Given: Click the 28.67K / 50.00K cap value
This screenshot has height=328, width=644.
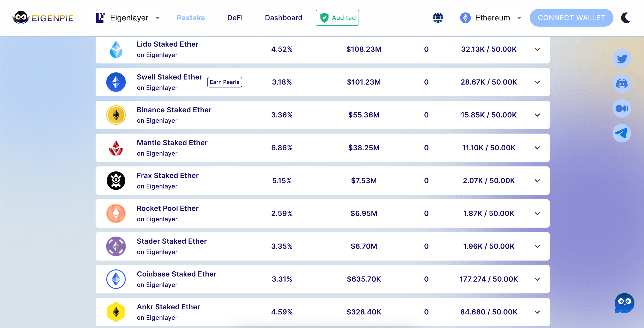Looking at the screenshot, I should click(x=489, y=82).
